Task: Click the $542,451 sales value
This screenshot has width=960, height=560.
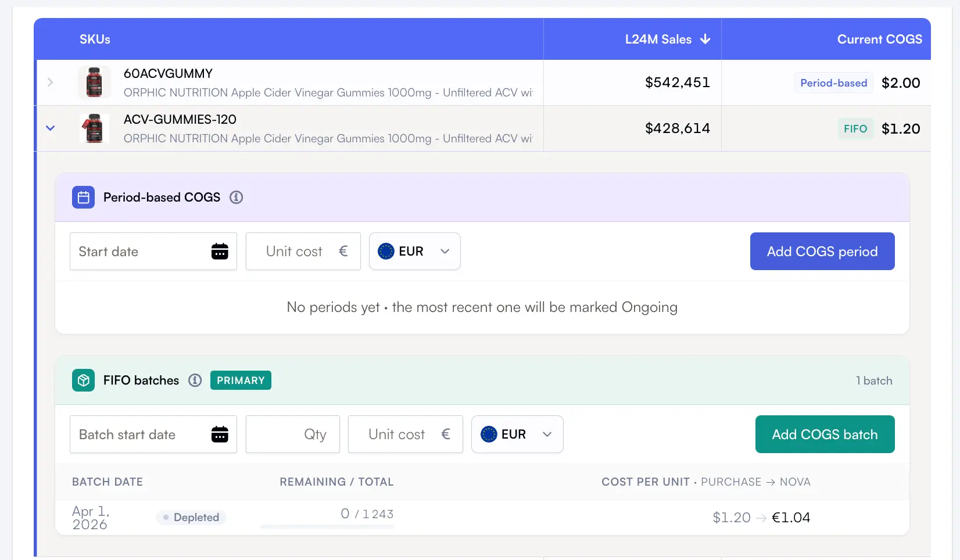Action: [x=678, y=82]
